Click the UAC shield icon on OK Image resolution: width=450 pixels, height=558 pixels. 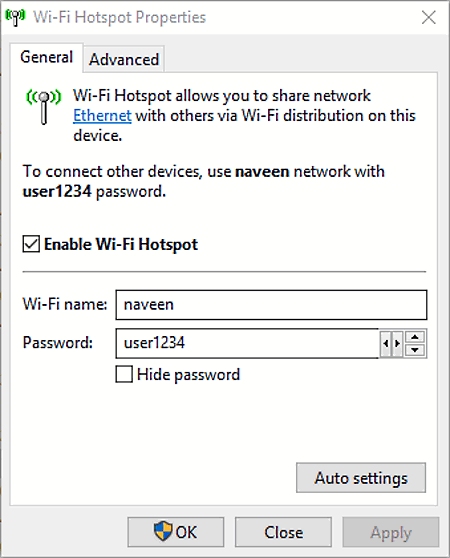(x=163, y=532)
